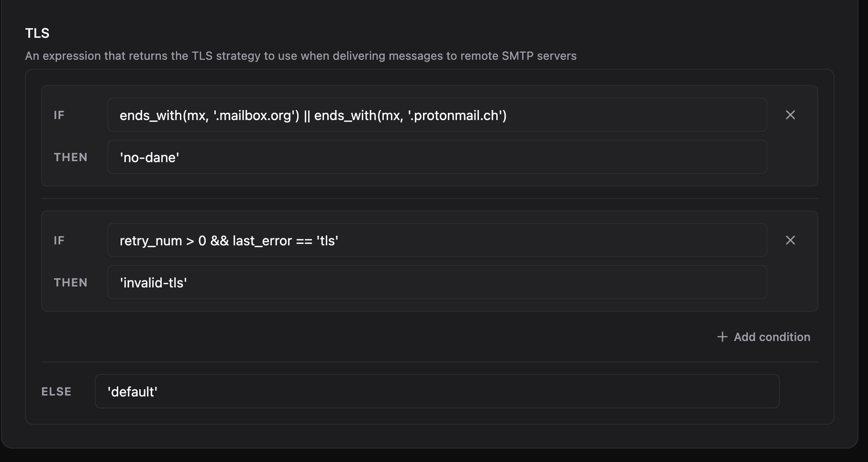Viewport: 868px width, 462px height.
Task: Place cursor on the word 'default'
Action: (x=133, y=392)
